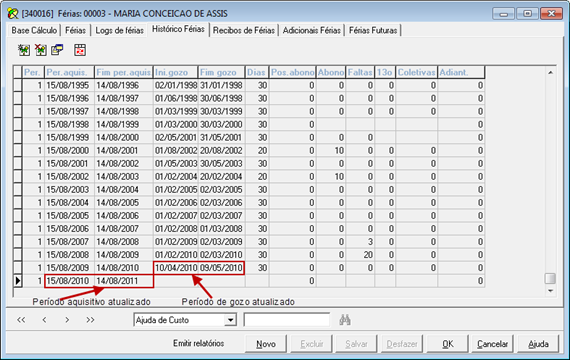This screenshot has width=570, height=360.
Task: Go to next record with the > arrow
Action: tap(67, 320)
